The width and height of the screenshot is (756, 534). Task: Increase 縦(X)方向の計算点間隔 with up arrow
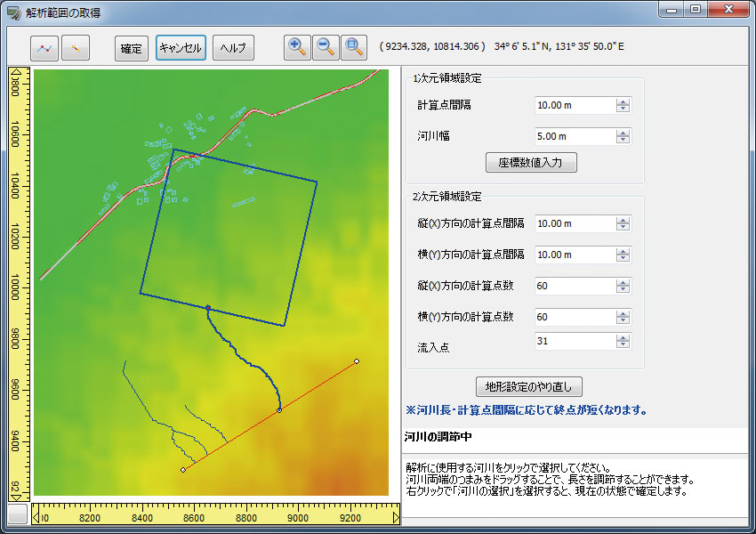click(x=623, y=220)
